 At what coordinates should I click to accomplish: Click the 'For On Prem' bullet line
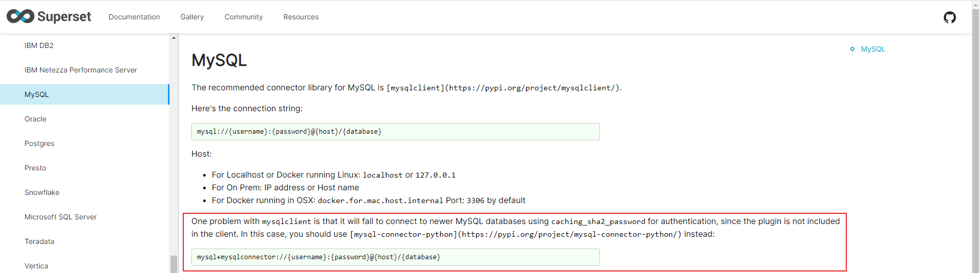285,188
